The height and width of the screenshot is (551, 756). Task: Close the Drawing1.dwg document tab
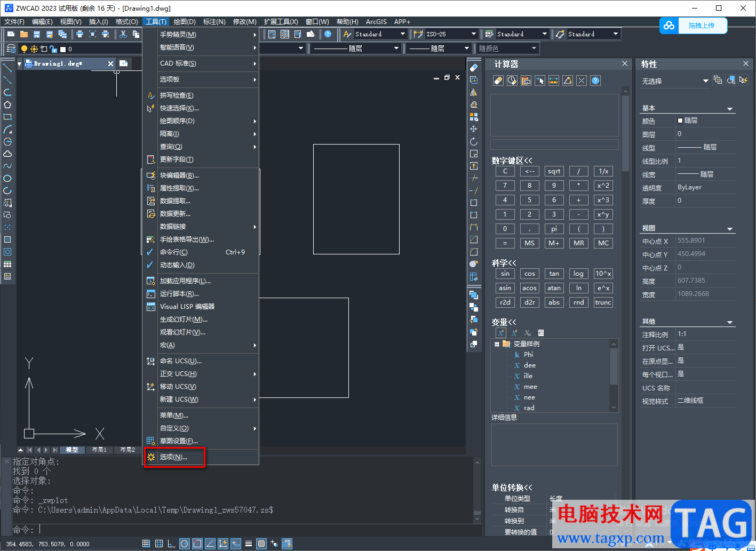111,63
